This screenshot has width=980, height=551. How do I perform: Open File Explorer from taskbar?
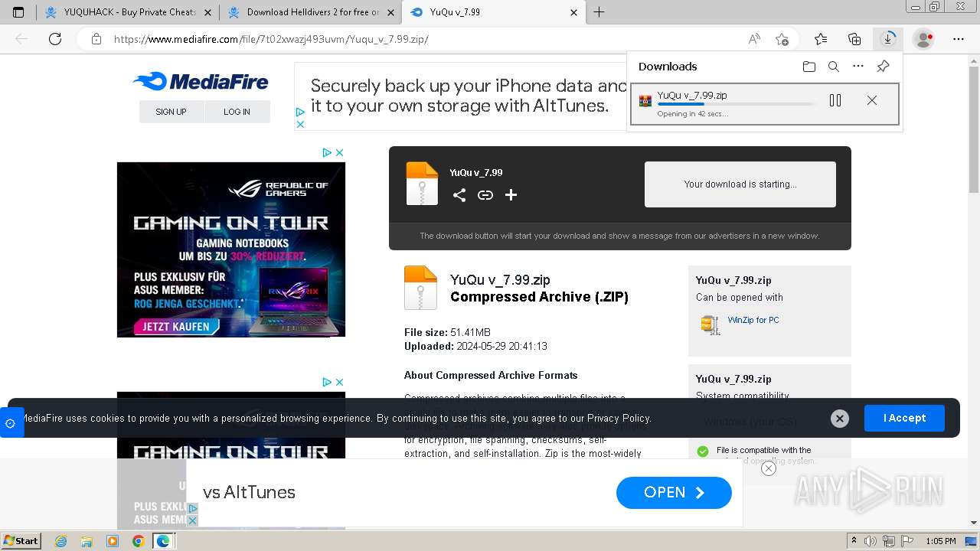coord(87,541)
